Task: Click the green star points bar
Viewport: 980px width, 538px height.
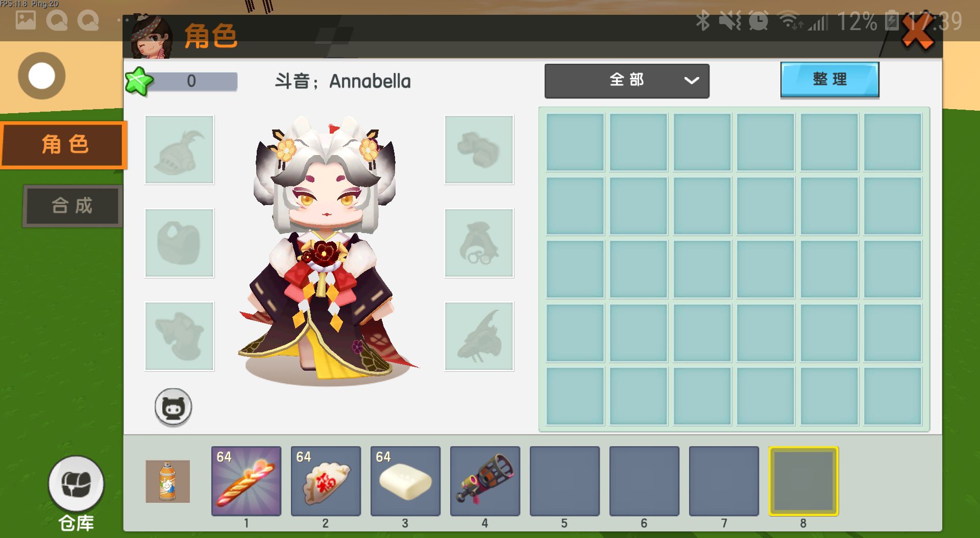Action: (182, 81)
